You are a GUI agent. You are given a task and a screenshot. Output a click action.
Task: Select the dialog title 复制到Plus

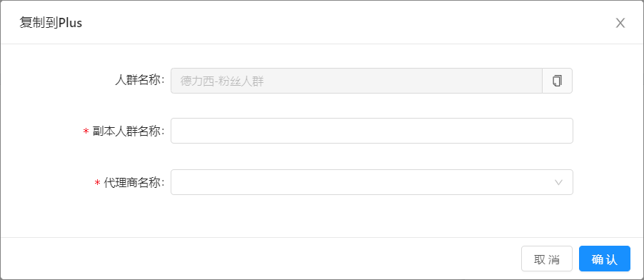pyautogui.click(x=51, y=23)
